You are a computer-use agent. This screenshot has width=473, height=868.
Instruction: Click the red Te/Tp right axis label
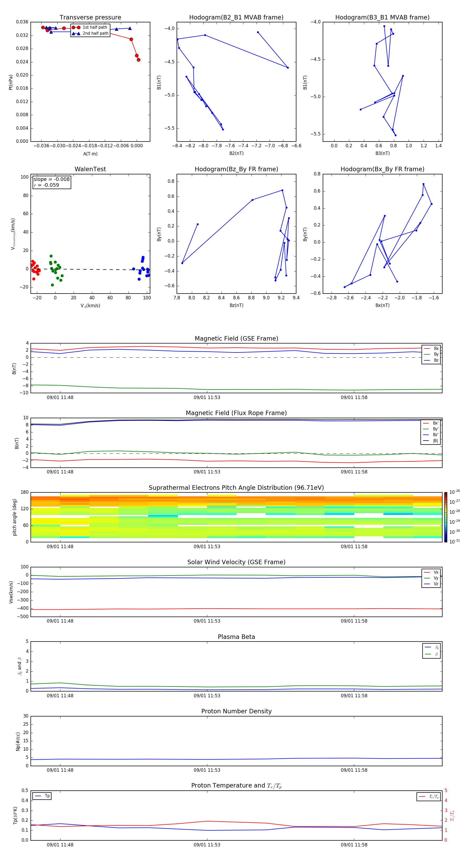(452, 815)
